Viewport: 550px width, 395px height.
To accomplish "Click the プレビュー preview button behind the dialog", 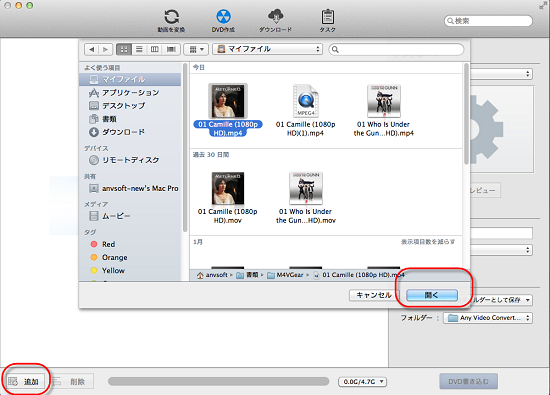I will tap(485, 190).
